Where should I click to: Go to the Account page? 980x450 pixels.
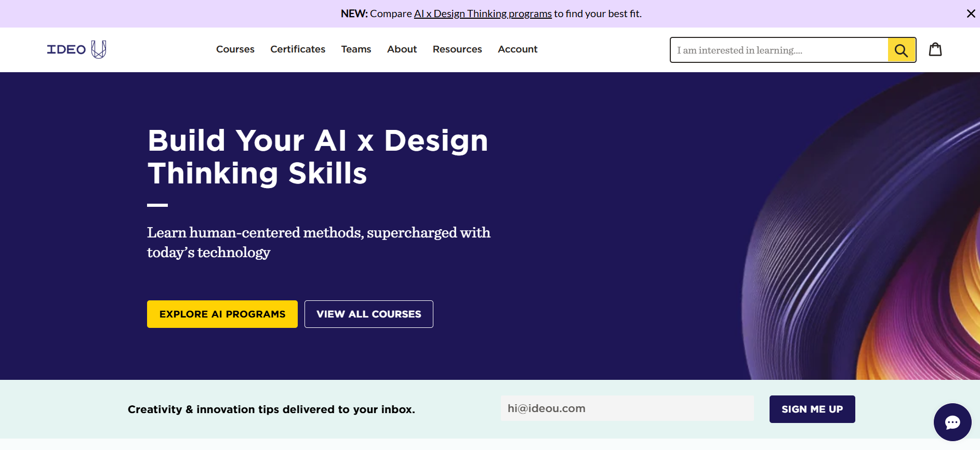pos(518,49)
